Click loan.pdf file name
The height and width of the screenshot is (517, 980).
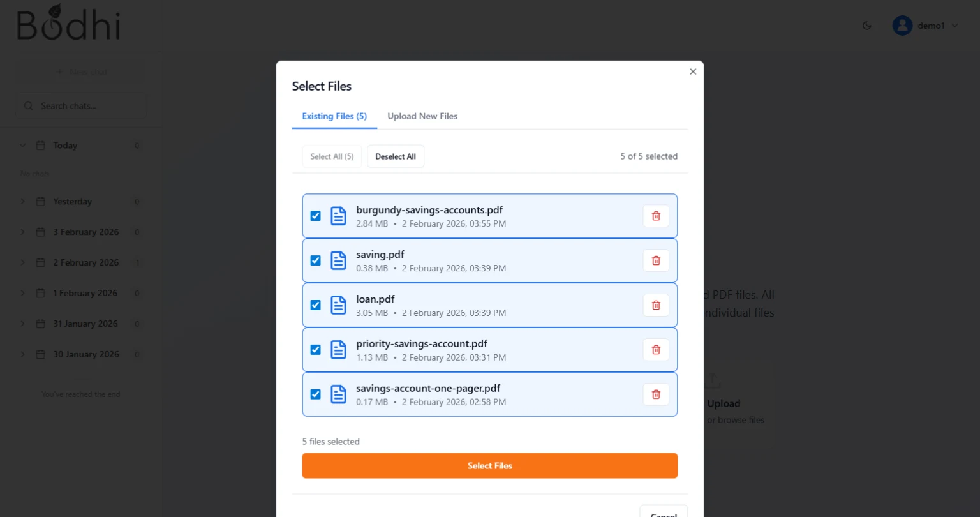375,299
